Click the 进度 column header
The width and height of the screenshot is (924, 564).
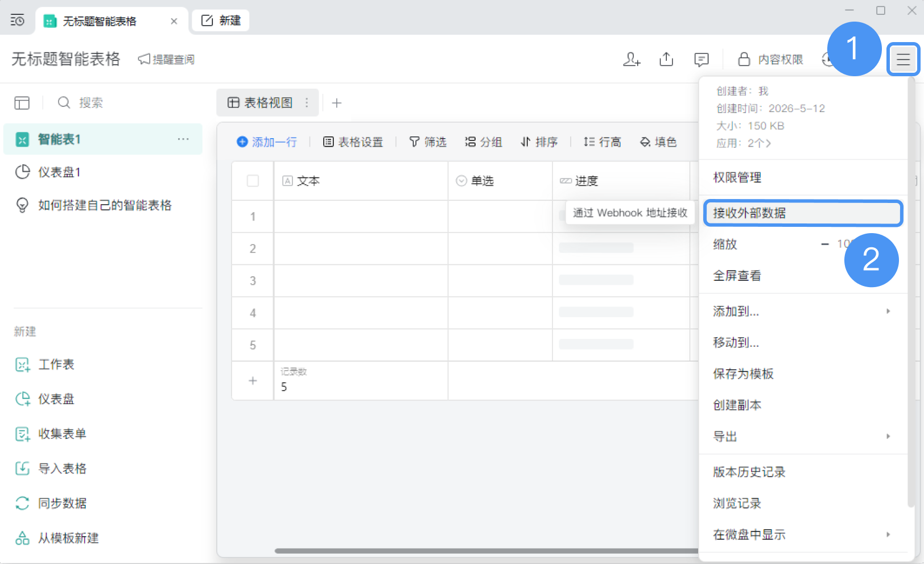pyautogui.click(x=621, y=181)
